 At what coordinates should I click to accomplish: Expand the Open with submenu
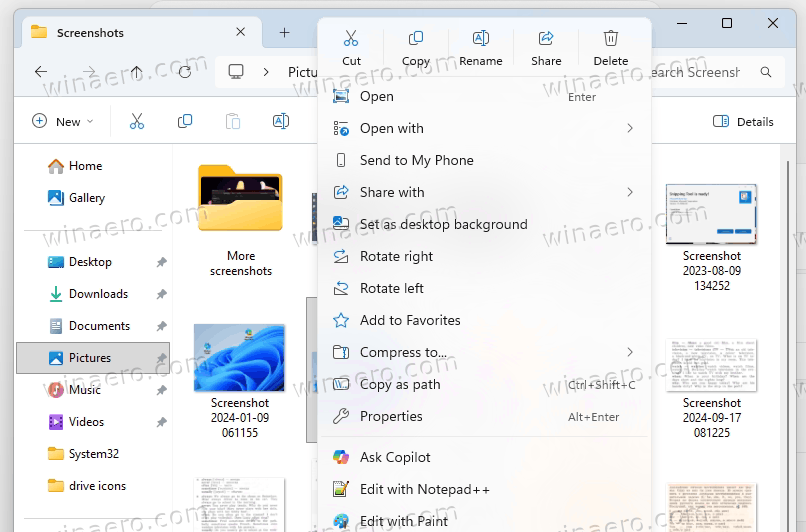(x=629, y=128)
